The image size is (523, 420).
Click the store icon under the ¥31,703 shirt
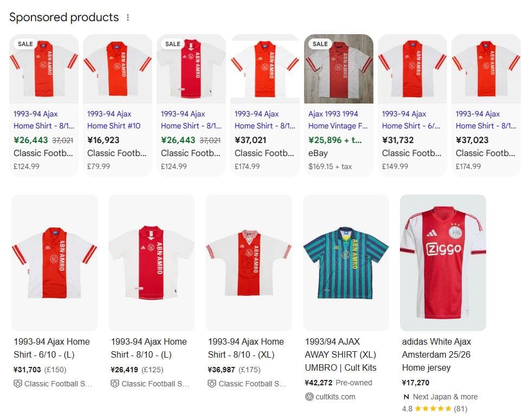(x=17, y=384)
